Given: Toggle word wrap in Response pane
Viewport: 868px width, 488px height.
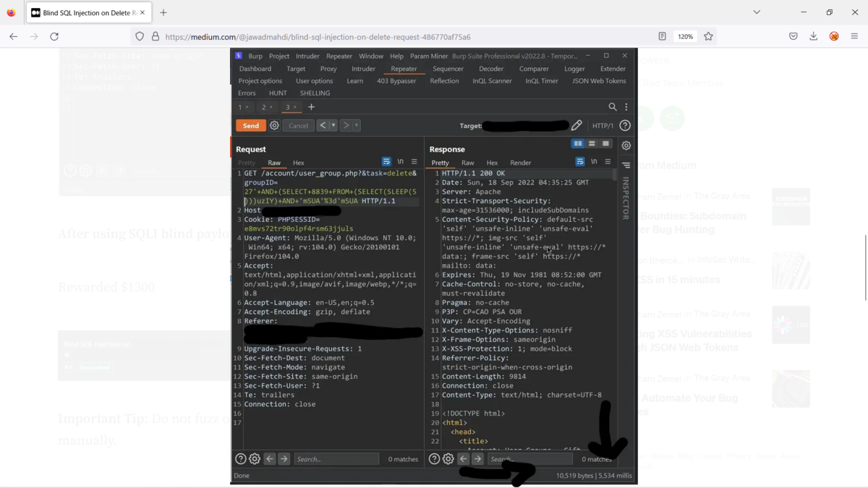Looking at the screenshot, I should pos(580,162).
